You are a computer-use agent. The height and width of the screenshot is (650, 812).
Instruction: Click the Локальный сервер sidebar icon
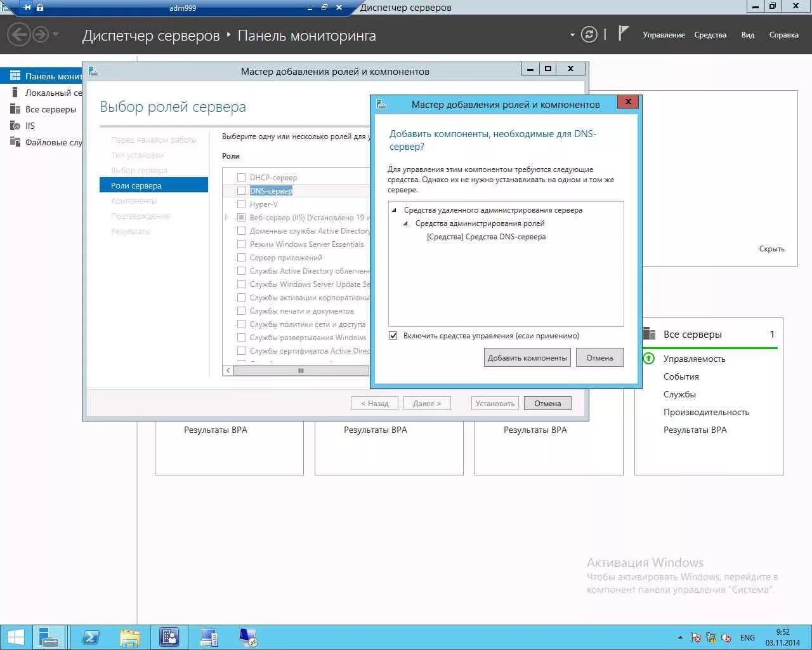[15, 92]
